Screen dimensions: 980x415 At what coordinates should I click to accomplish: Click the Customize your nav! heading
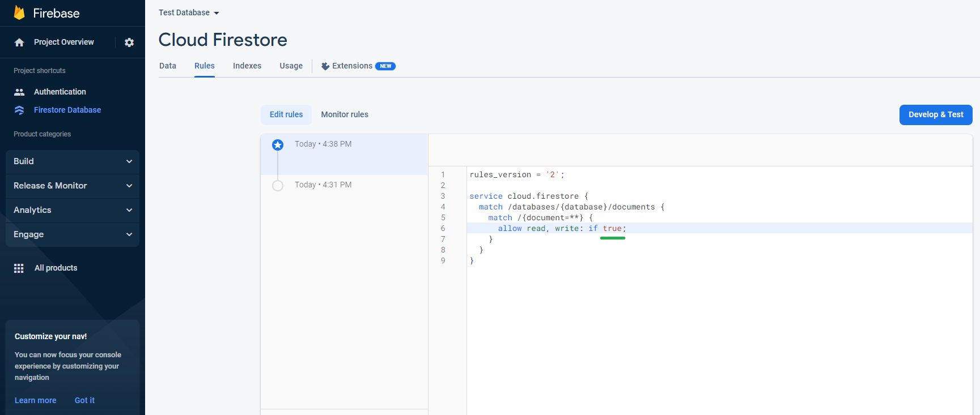tap(51, 336)
